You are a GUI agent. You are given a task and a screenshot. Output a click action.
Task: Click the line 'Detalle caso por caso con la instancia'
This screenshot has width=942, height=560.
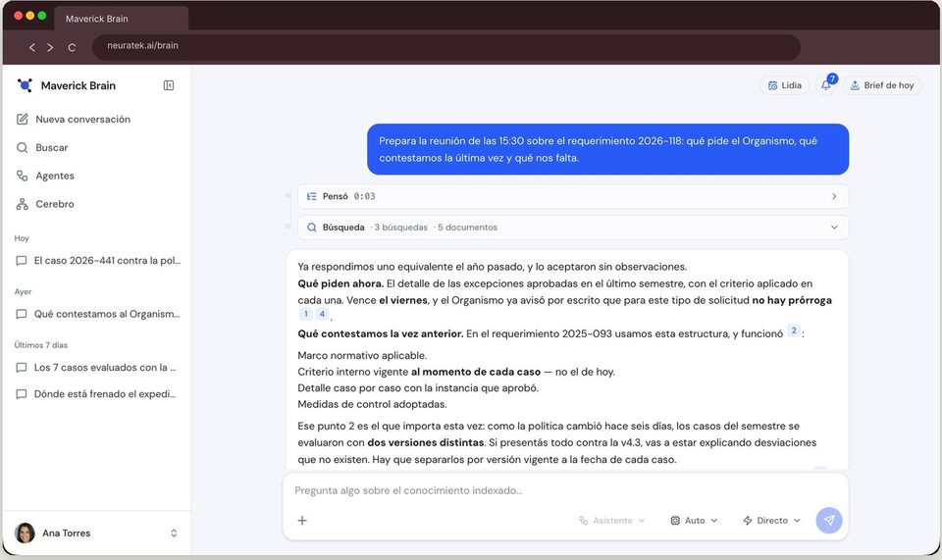click(x=418, y=387)
